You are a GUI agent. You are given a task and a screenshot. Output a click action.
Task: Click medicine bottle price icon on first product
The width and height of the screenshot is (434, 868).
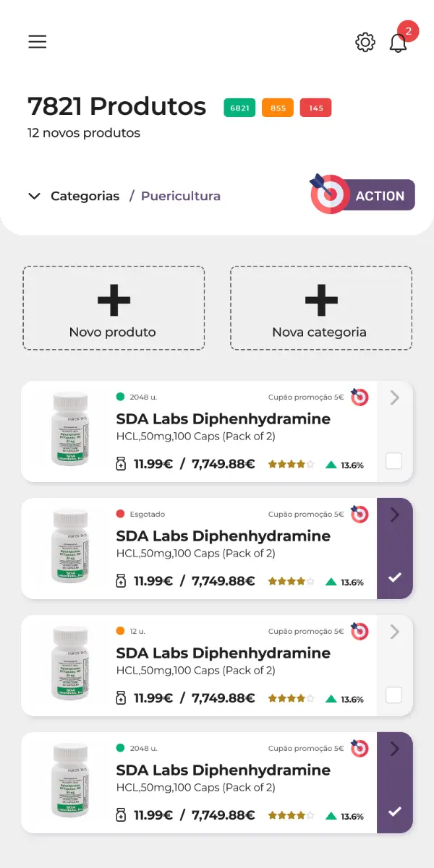pyautogui.click(x=122, y=464)
